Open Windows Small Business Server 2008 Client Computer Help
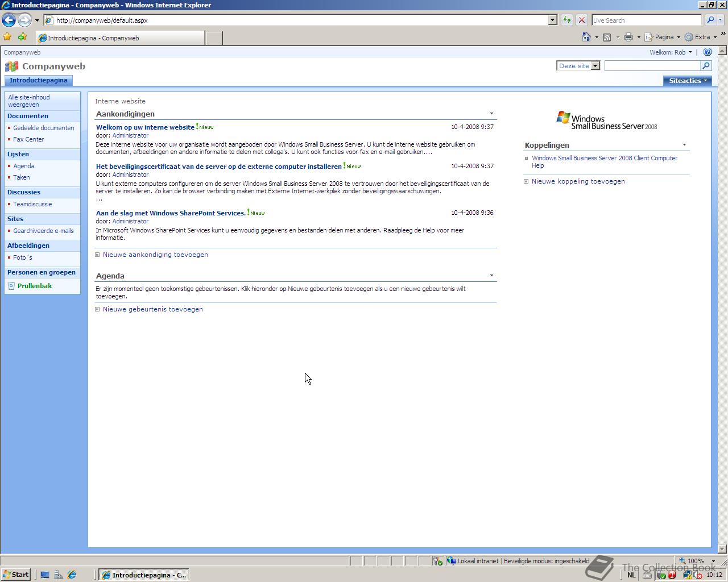The width and height of the screenshot is (728, 582). [605, 162]
